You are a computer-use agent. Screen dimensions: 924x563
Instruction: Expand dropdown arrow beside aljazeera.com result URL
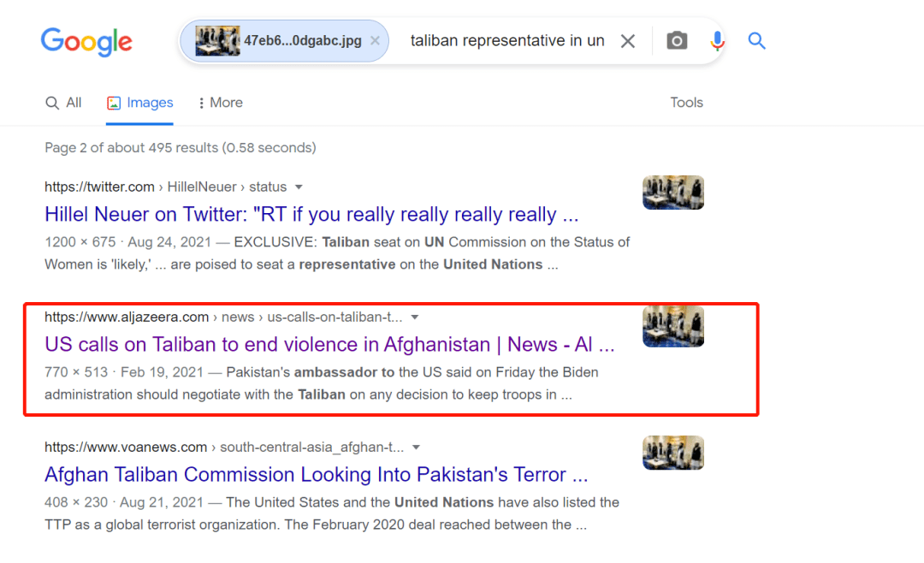(x=415, y=317)
